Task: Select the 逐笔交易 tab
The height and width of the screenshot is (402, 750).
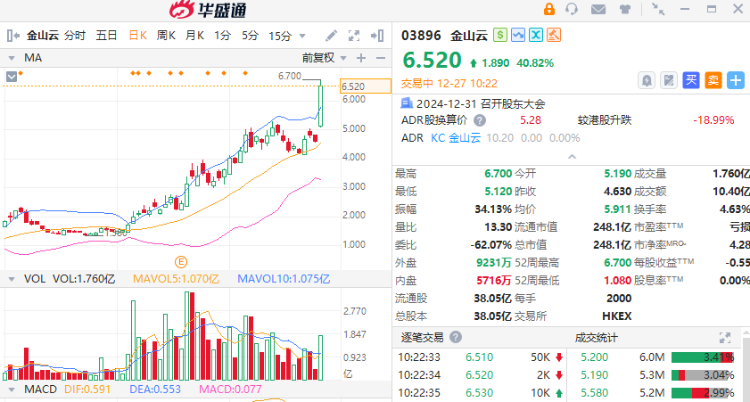Action: click(x=422, y=337)
